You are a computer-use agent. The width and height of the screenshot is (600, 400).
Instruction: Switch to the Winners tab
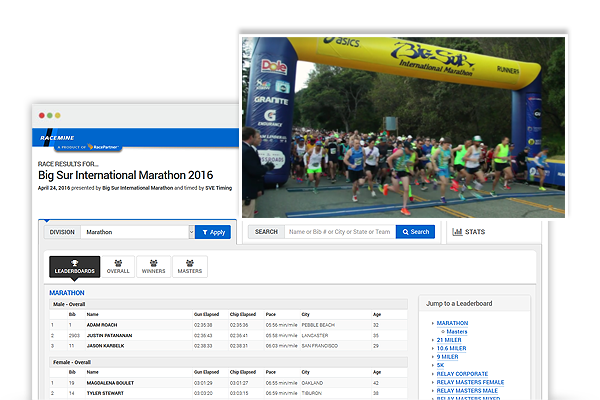153,267
